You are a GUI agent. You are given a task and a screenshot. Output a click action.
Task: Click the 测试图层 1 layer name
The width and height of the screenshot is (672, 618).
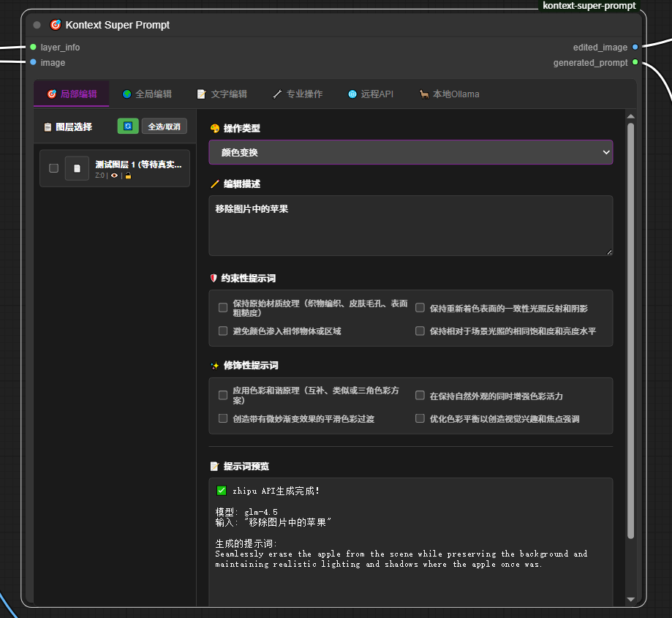coord(138,165)
